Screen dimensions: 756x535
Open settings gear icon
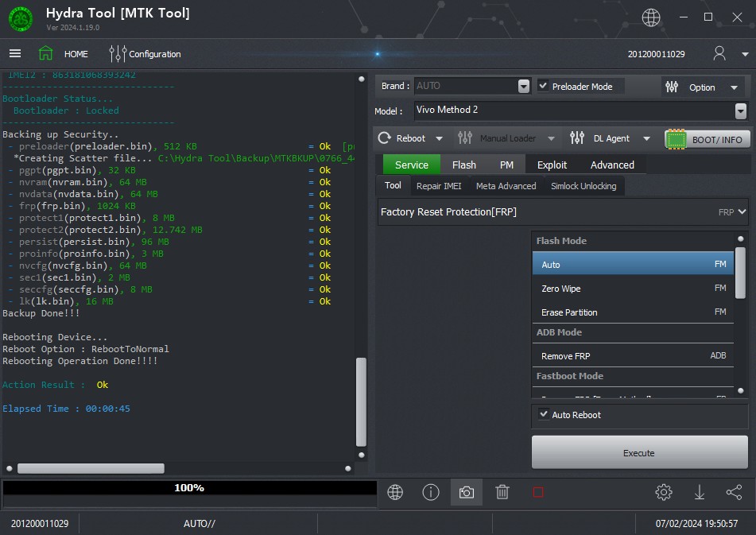pyautogui.click(x=664, y=492)
